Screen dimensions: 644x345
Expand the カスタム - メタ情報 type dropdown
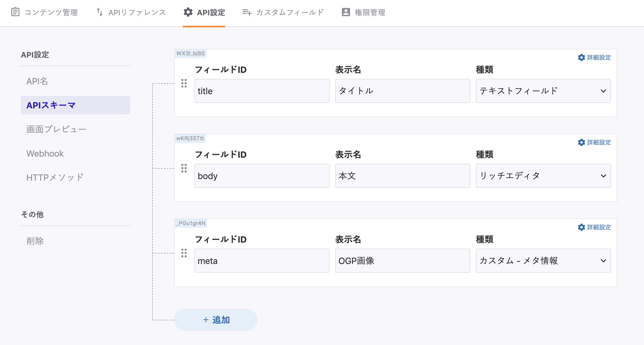coord(543,261)
